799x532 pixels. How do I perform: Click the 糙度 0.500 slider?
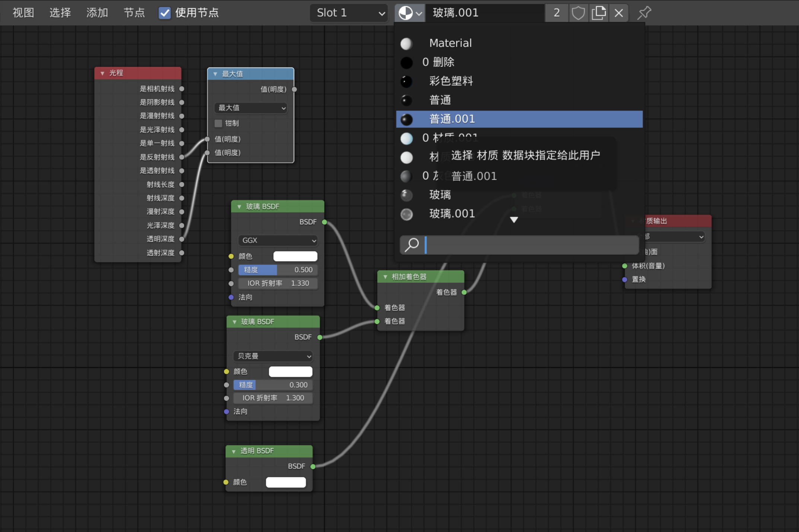click(x=278, y=270)
